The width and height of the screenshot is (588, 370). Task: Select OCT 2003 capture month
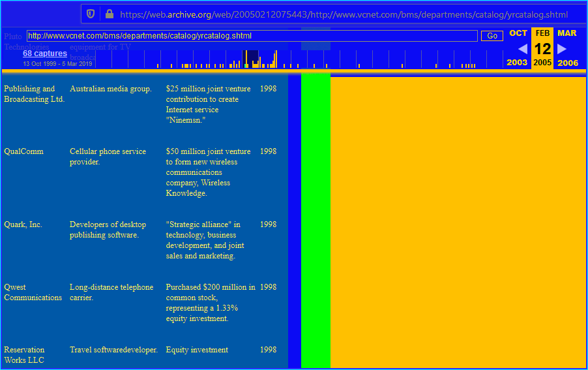point(518,48)
